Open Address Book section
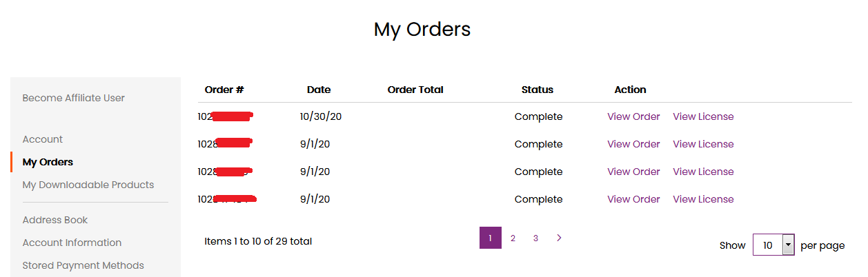 tap(55, 220)
